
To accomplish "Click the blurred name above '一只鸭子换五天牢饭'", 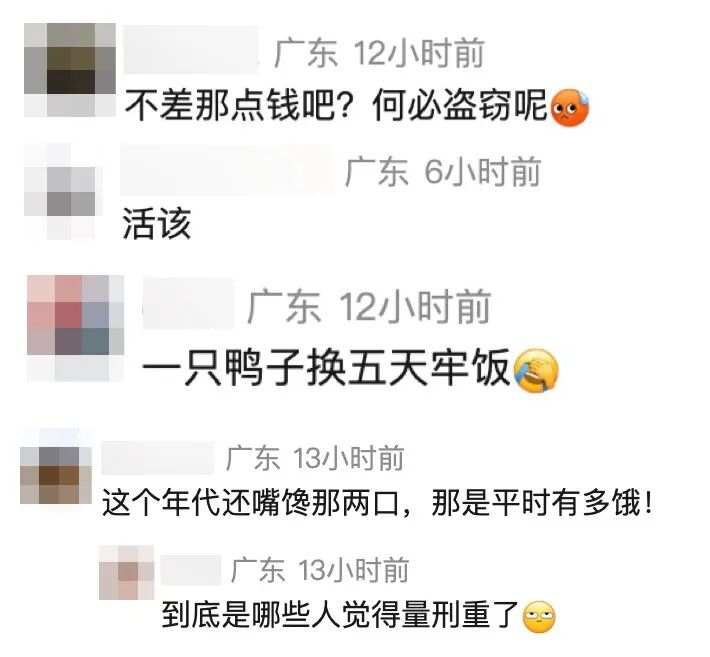I will coord(189,304).
